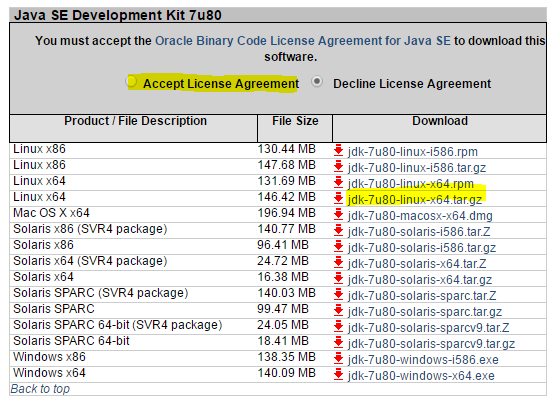Open the jdk-7u80-solaris-i586.tar.Z link
Image resolution: width=557 pixels, height=408 pixels.
[419, 232]
